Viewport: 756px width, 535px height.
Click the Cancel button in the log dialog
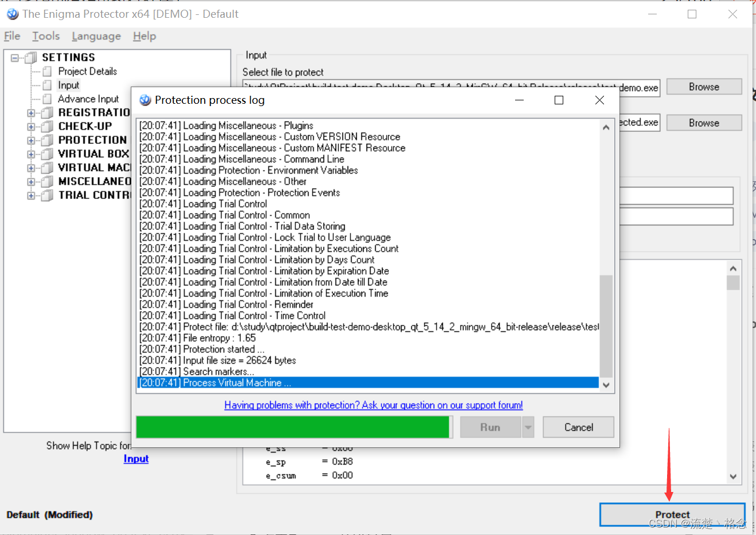[578, 427]
